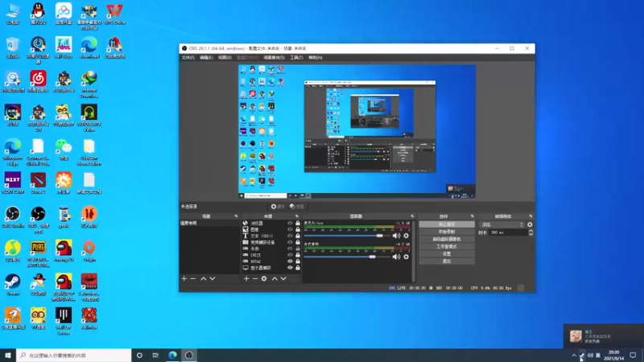Undock the Scene Transitions panel via its header icon
This screenshot has height=362, width=644.
click(x=530, y=216)
